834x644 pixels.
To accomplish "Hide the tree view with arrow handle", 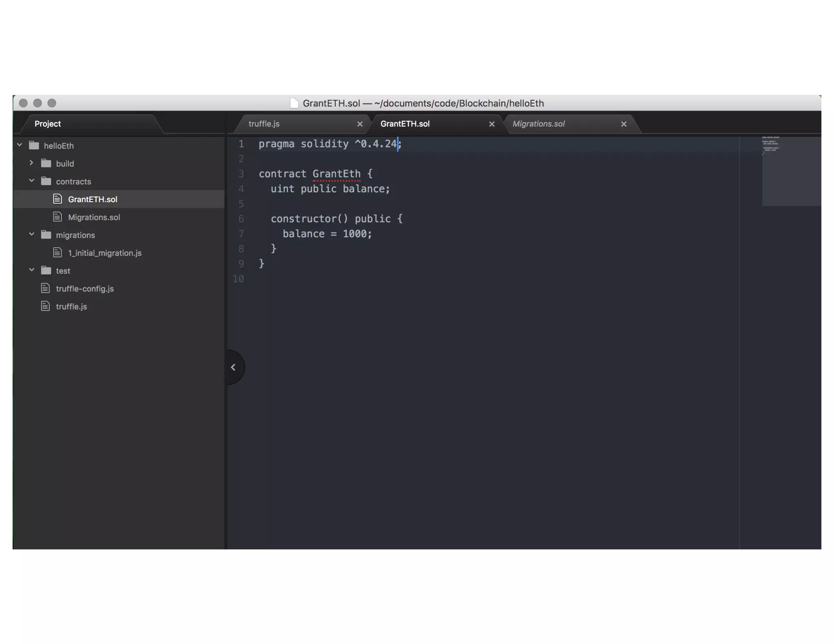I will [233, 367].
